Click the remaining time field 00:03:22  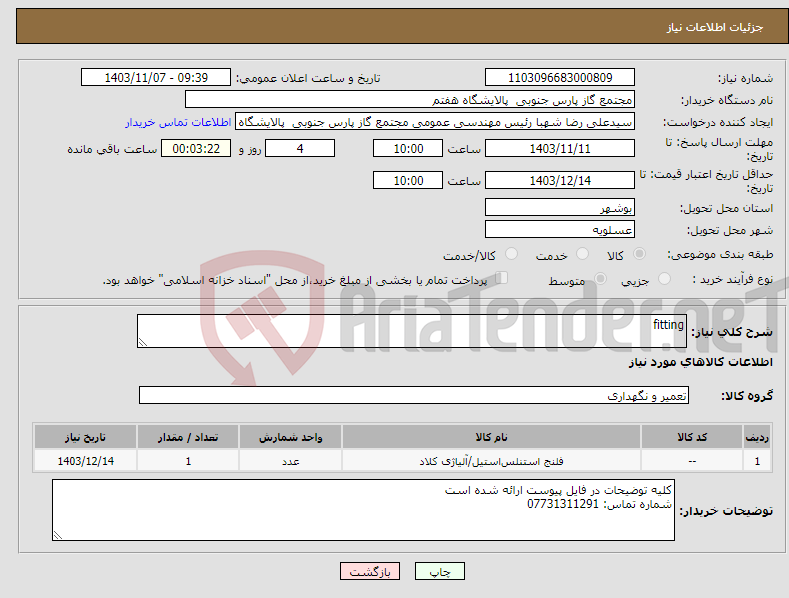point(196,148)
